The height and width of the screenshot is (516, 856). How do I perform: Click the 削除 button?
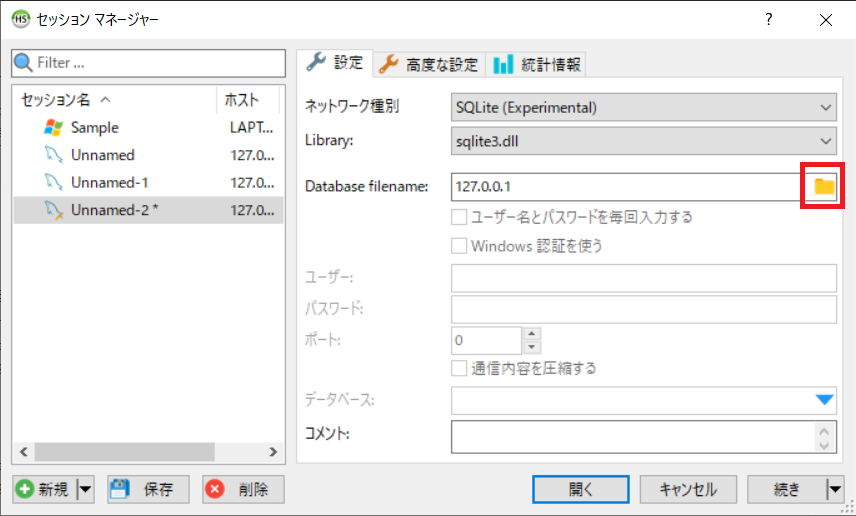pos(243,489)
